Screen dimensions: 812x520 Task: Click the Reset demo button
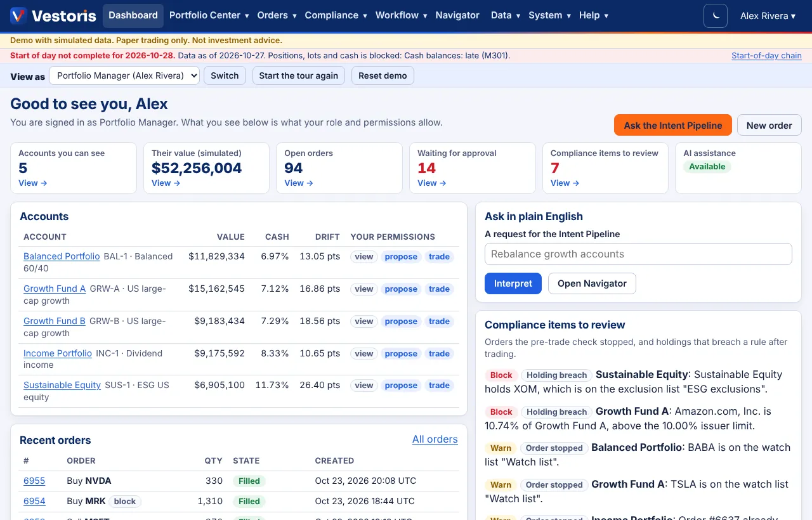(383, 75)
